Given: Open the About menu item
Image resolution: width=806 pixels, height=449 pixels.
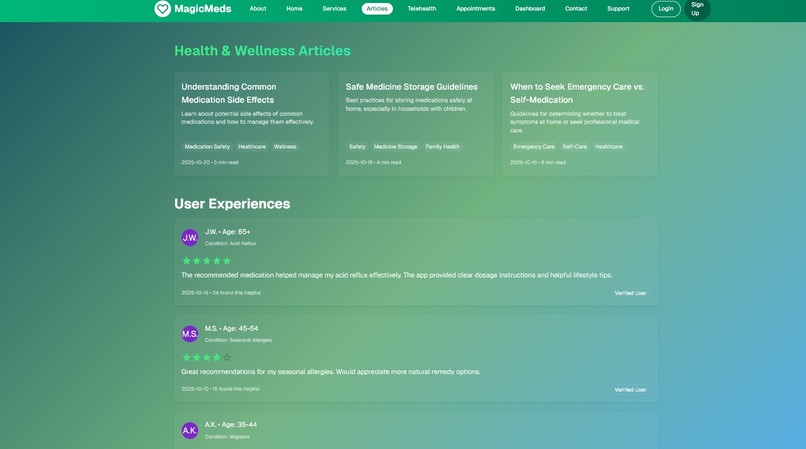Looking at the screenshot, I should (258, 9).
